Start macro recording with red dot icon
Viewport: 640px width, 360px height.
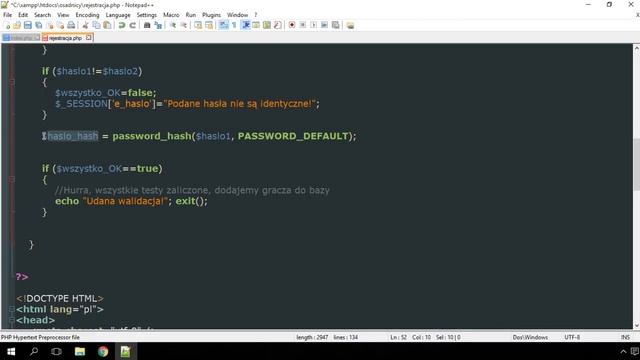292,25
